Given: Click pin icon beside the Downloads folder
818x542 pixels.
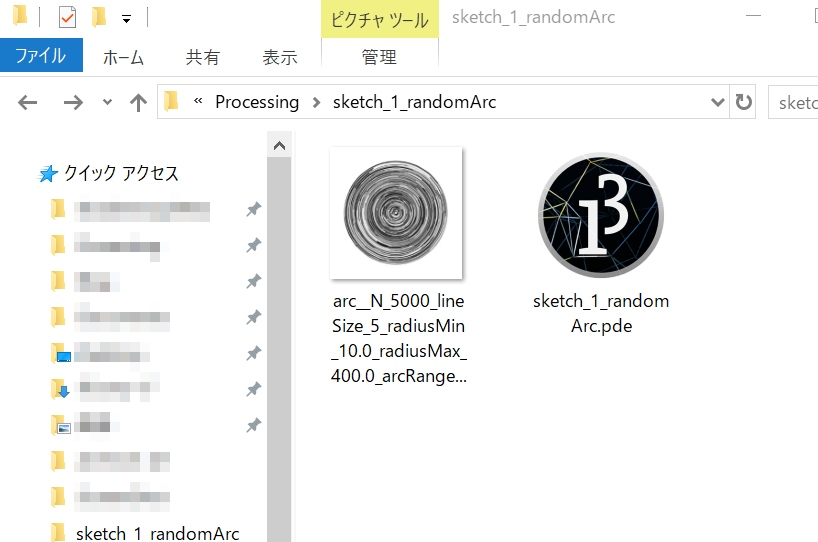Looking at the screenshot, I should click(254, 389).
